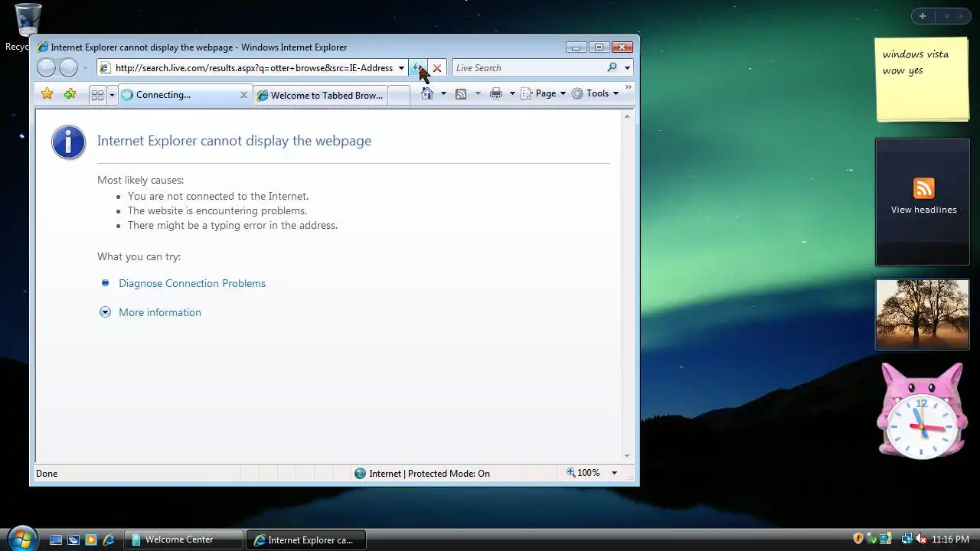
Task: Click Switch between windows Quick Launch icon
Action: click(73, 540)
